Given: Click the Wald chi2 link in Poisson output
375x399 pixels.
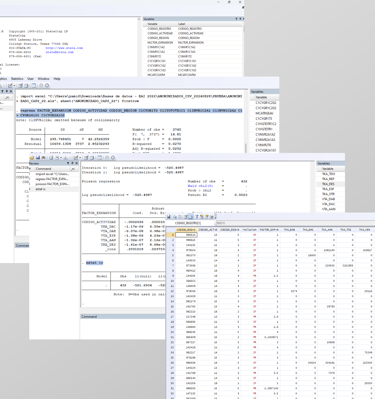Looking at the screenshot, I should tap(200, 186).
